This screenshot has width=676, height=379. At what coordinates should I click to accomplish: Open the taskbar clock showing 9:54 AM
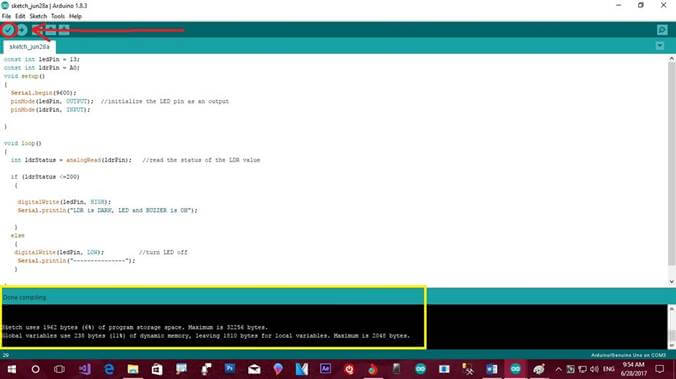pos(633,369)
